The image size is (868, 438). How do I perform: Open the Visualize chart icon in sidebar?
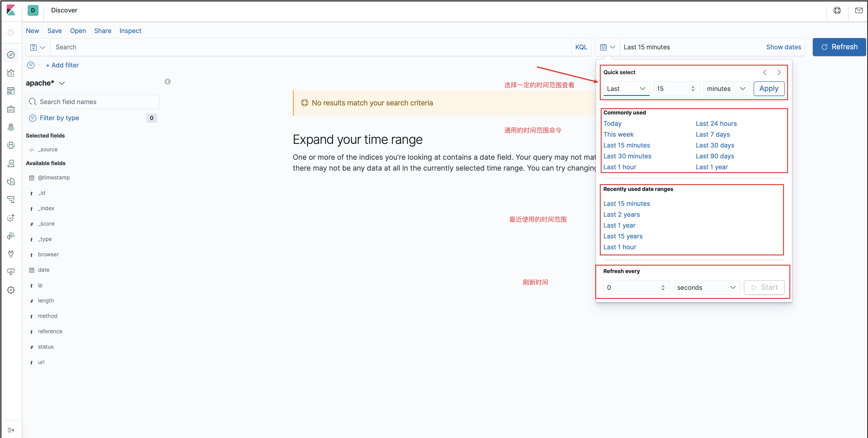[x=11, y=73]
